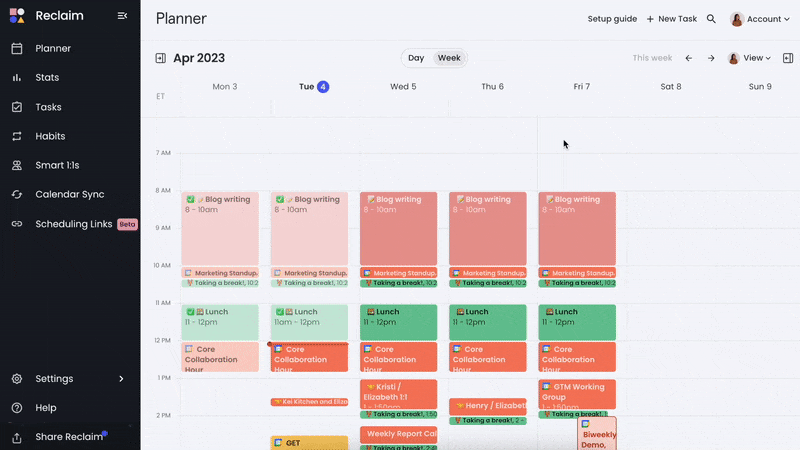Open Scheduling Links in the sidebar
This screenshot has height=450, width=800.
73,224
